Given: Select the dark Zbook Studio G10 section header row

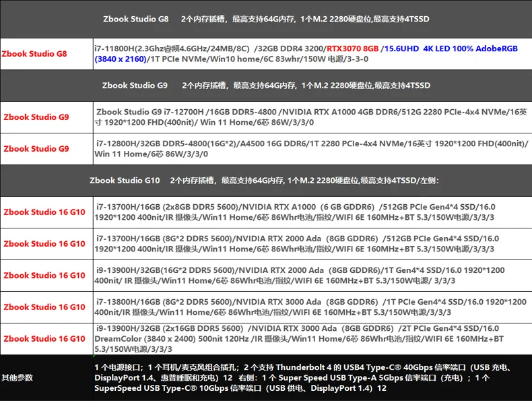Looking at the screenshot, I should (266, 181).
